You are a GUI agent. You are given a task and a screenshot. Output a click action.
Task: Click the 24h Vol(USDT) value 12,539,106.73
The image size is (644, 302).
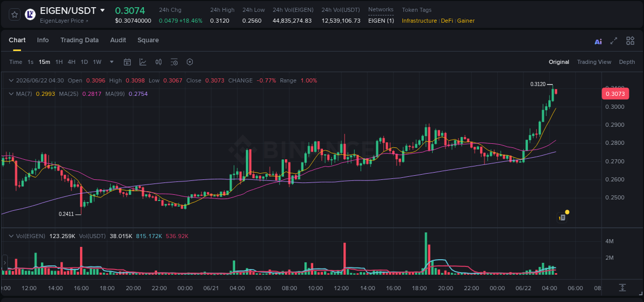pos(341,21)
